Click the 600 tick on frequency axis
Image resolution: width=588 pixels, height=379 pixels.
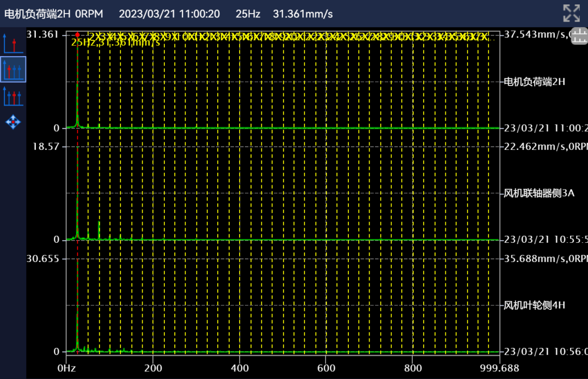326,368
